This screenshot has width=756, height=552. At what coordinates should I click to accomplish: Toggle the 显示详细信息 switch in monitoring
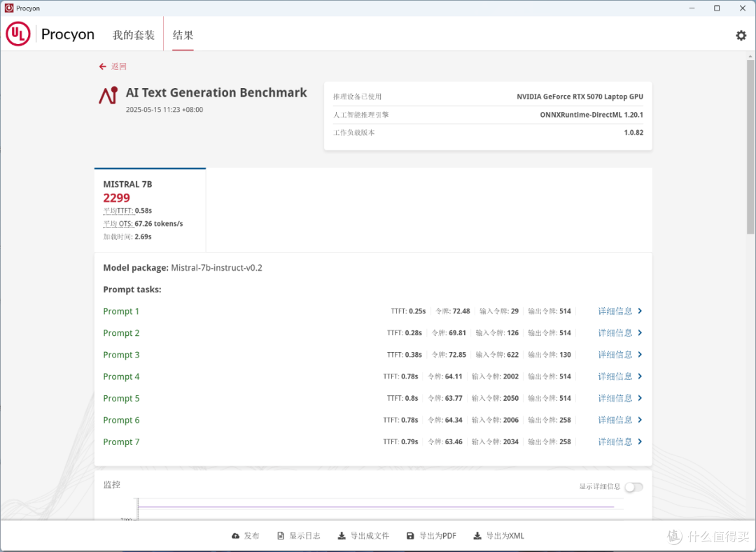click(633, 487)
